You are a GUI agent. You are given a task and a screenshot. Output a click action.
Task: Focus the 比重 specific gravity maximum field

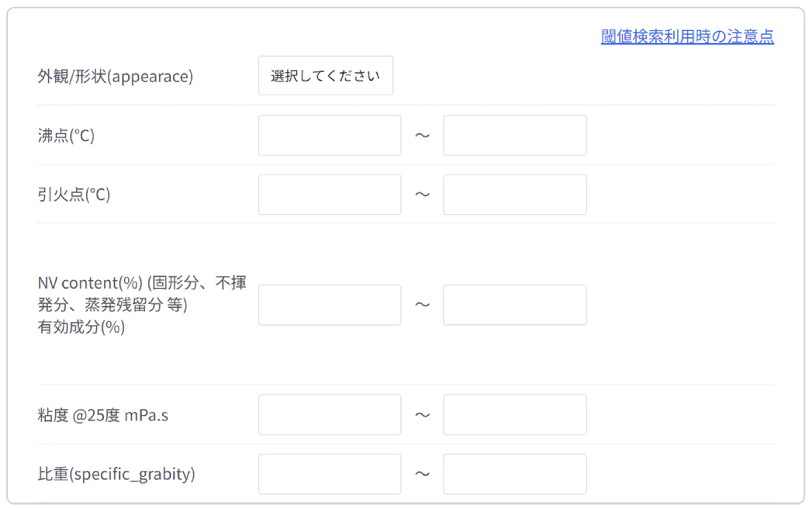[x=515, y=474]
